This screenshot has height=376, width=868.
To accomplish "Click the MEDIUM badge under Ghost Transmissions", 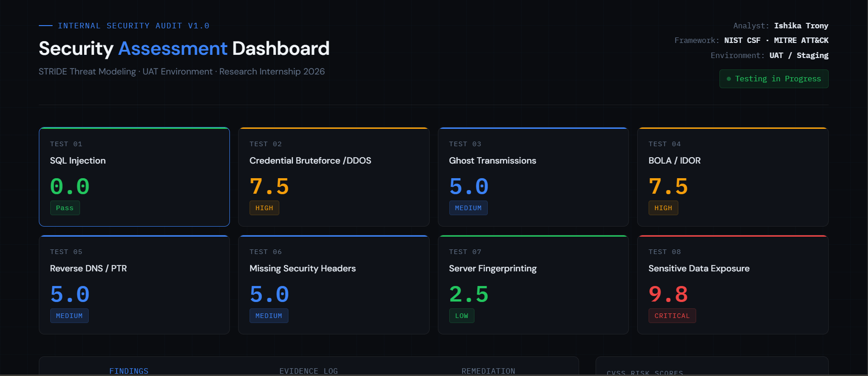I will click(x=468, y=208).
